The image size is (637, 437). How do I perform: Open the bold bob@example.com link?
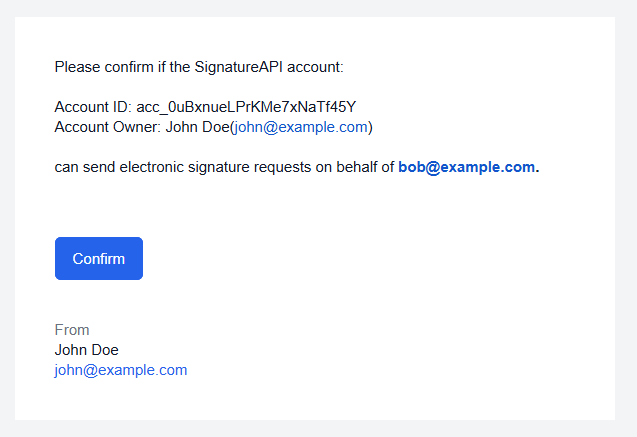(466, 167)
